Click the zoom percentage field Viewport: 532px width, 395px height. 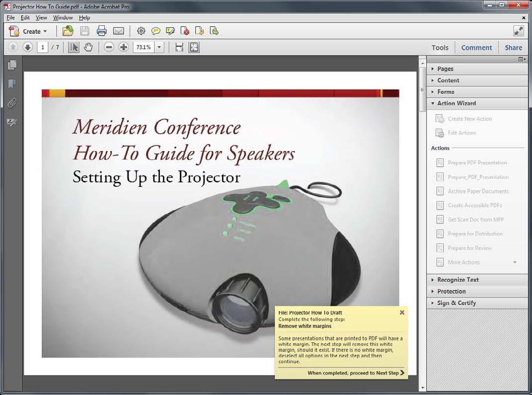(x=144, y=47)
